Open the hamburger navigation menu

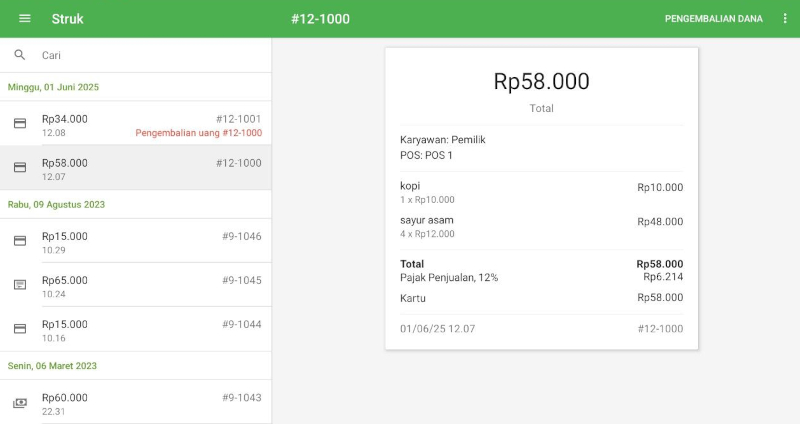tap(25, 19)
